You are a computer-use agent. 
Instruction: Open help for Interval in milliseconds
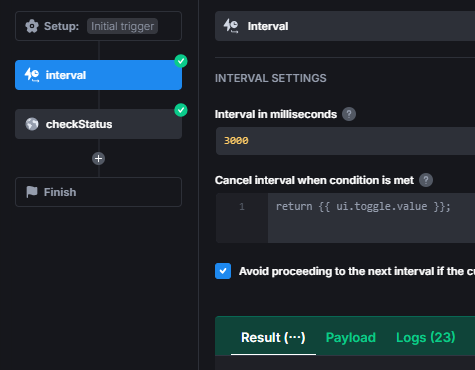coord(349,114)
